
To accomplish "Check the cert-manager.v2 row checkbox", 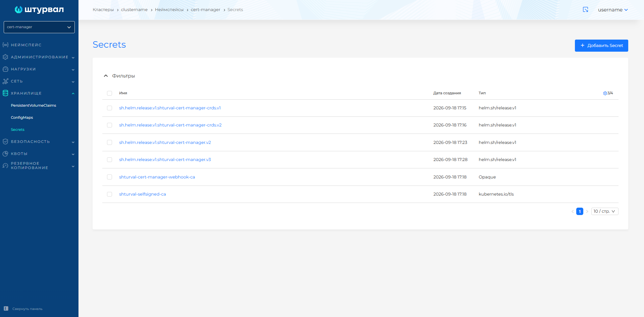I will tap(109, 143).
